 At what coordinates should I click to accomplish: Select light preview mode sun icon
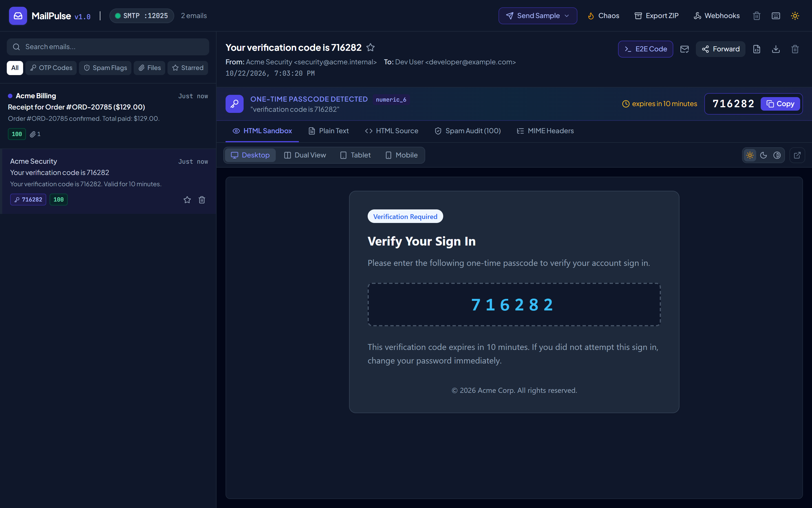(750, 155)
